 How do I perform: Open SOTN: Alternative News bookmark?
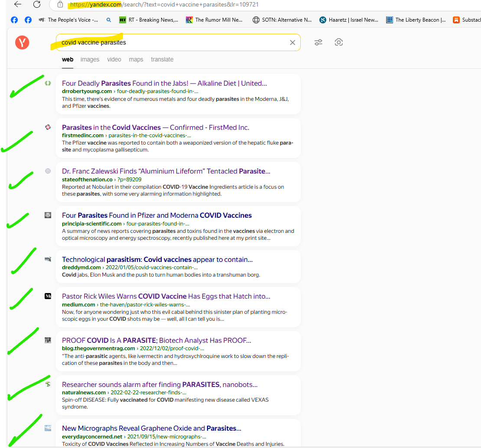coord(282,20)
